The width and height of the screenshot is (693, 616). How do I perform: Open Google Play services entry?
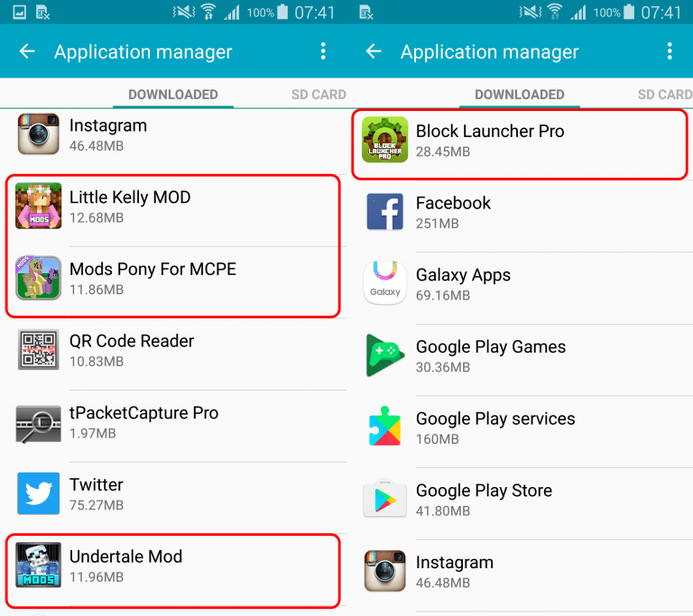pyautogui.click(x=520, y=428)
